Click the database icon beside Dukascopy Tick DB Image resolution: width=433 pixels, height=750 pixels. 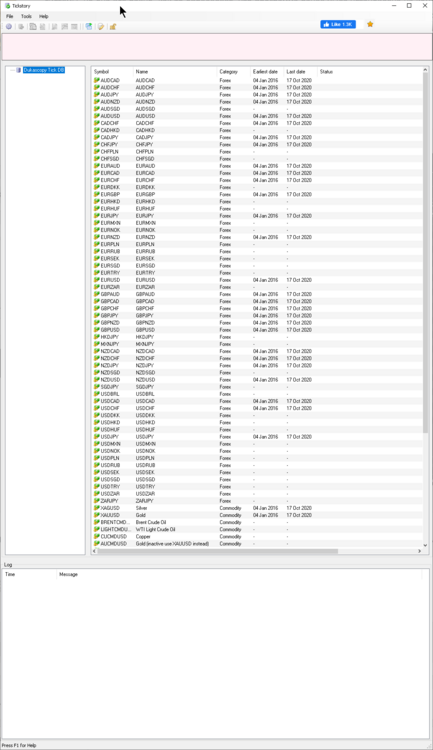tap(19, 70)
